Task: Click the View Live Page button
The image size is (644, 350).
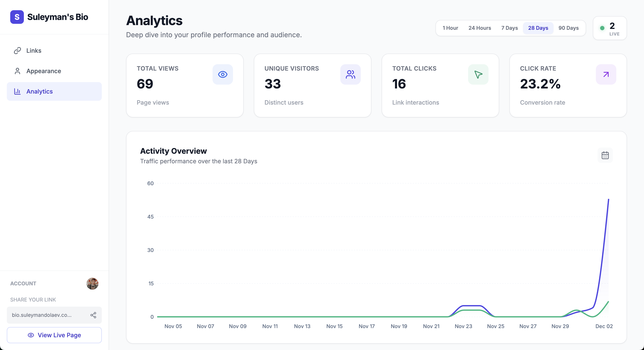Action: pos(54,335)
